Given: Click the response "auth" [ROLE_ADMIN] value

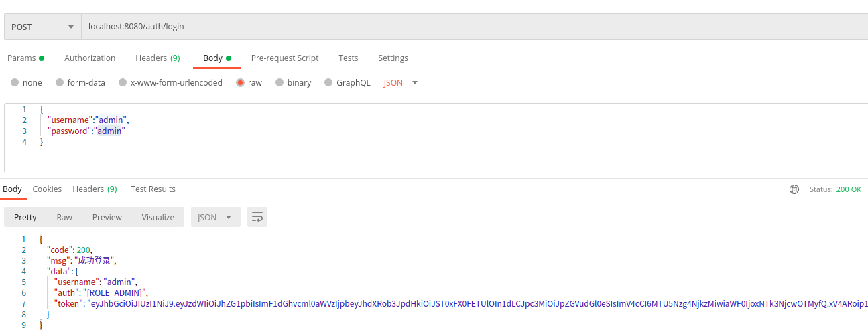Looking at the screenshot, I should tap(115, 293).
